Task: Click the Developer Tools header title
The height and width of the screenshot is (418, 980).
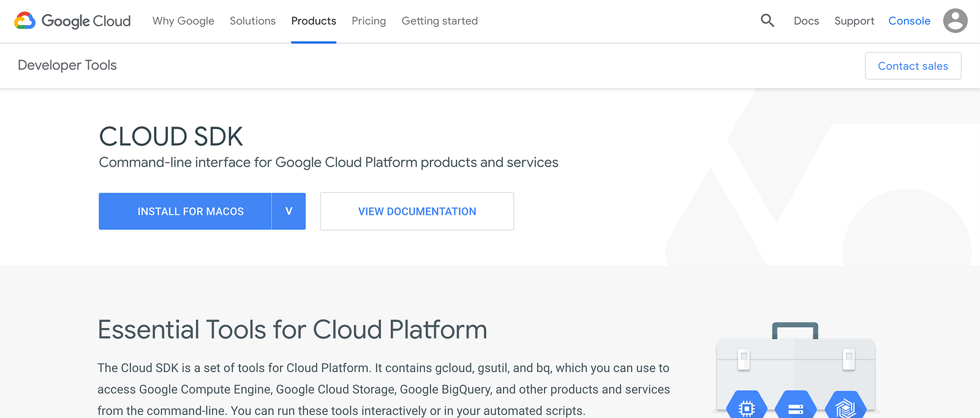Action: coord(67,65)
